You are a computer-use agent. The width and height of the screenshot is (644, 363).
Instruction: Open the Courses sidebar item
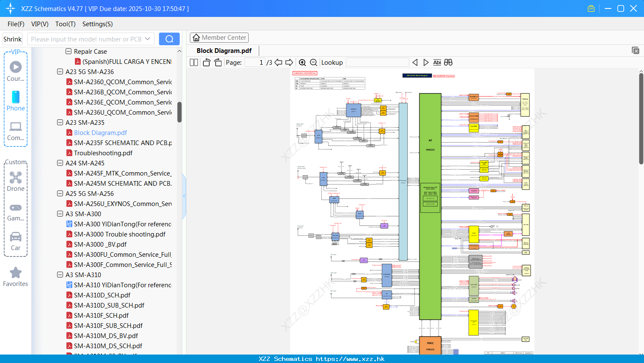pyautogui.click(x=16, y=71)
